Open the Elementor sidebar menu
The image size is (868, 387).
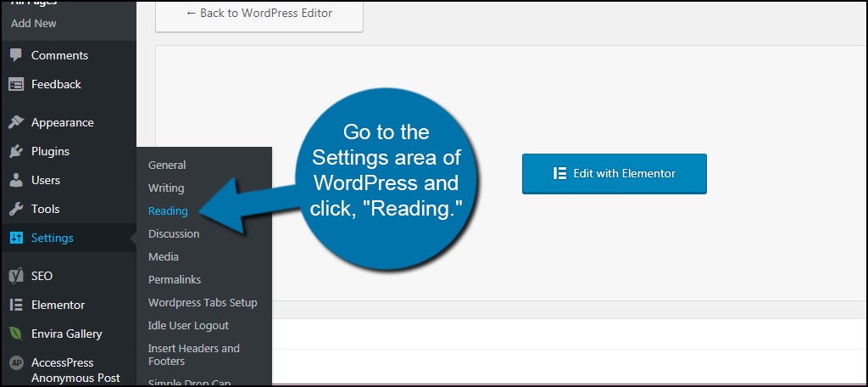point(68,305)
